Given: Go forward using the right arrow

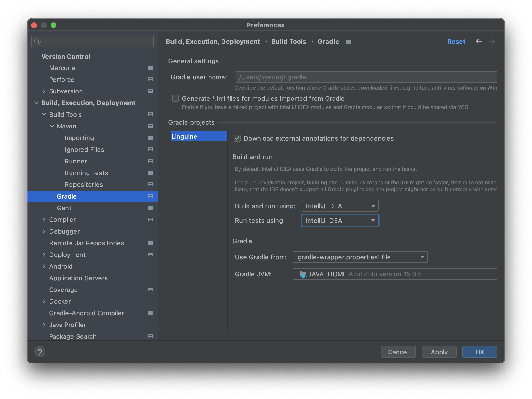Looking at the screenshot, I should point(492,42).
